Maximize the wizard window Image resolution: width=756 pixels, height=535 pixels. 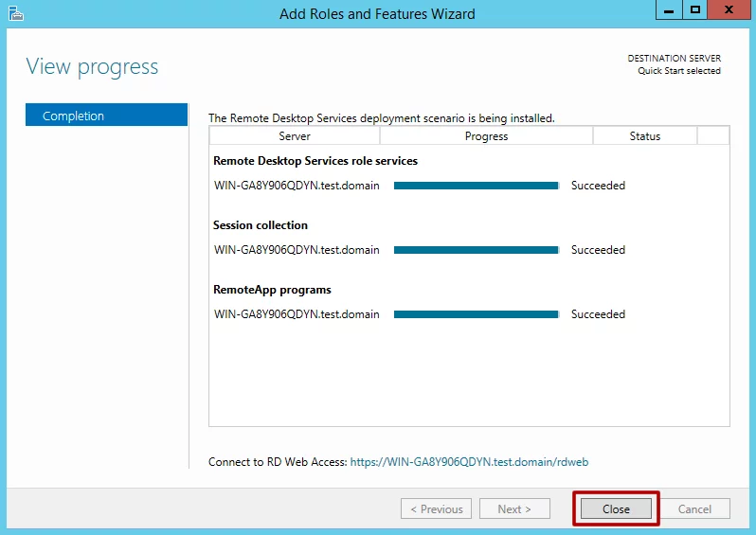(x=695, y=10)
